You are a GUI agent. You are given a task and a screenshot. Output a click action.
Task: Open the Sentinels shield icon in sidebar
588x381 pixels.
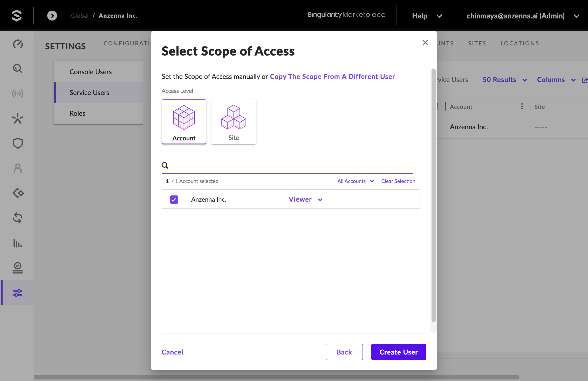tap(18, 143)
